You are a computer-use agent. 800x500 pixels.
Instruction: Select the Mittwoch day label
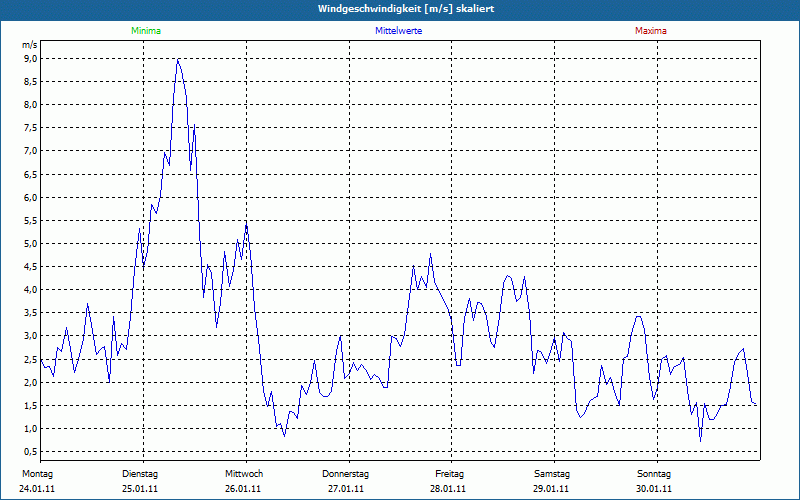[x=244, y=474]
